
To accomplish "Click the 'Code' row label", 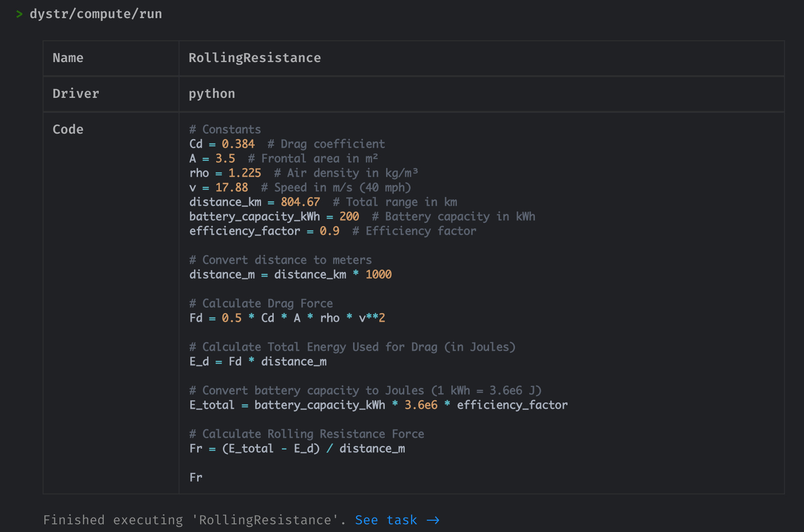I will point(68,130).
